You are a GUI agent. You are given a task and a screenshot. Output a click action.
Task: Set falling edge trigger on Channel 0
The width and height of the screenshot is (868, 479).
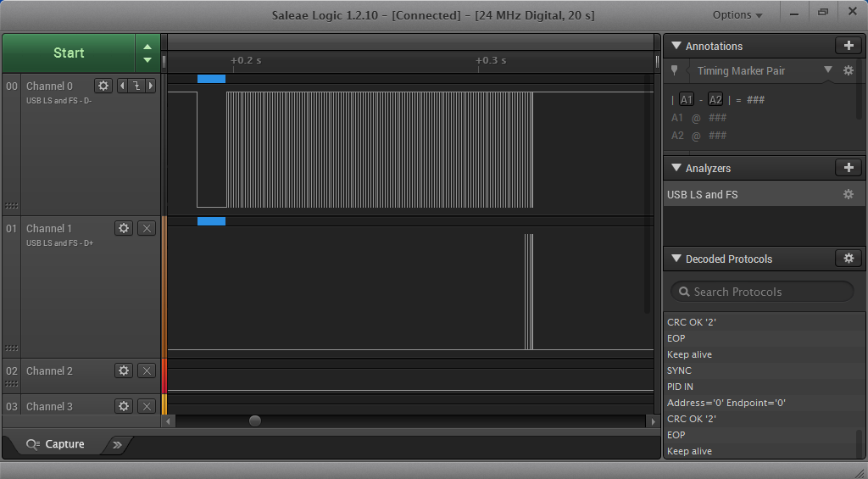coord(136,86)
